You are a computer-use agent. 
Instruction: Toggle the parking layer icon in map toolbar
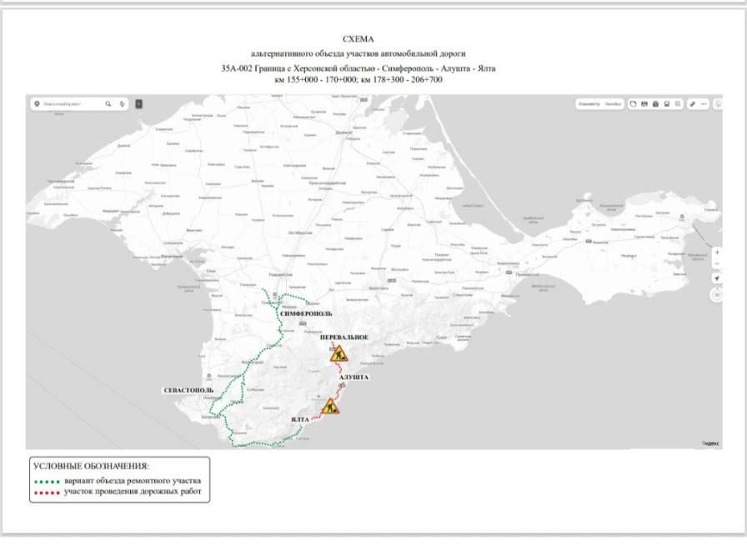(655, 104)
